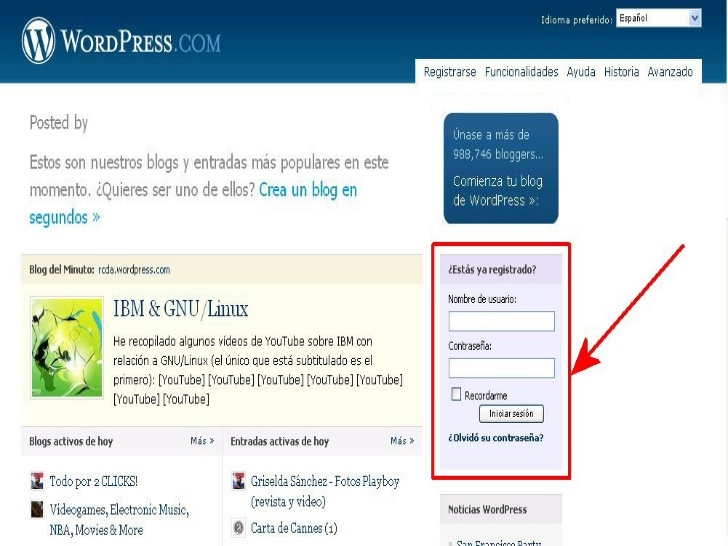The width and height of the screenshot is (728, 546).
Task: Click the WordPress.com wordmark text
Action: (141, 42)
